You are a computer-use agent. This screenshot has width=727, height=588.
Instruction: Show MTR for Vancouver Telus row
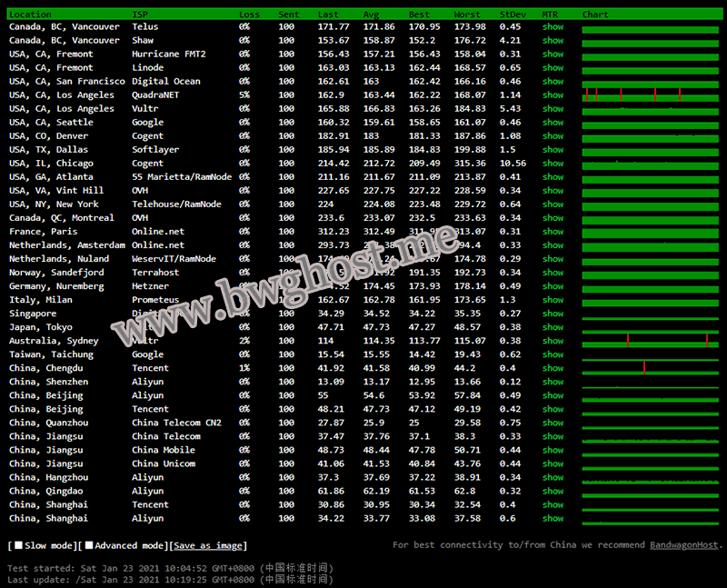point(553,27)
